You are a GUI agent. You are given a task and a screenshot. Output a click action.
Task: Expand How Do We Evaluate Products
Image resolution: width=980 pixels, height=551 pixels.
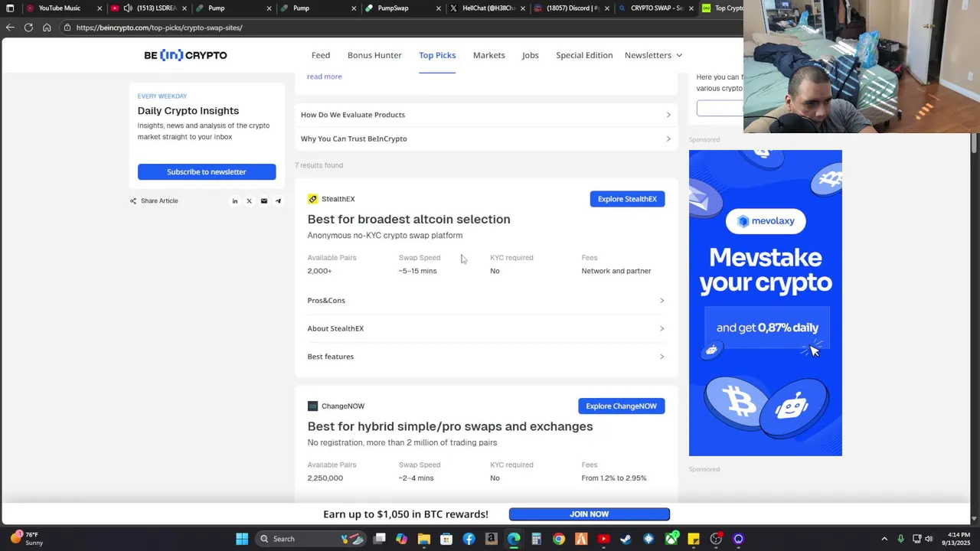pyautogui.click(x=486, y=115)
